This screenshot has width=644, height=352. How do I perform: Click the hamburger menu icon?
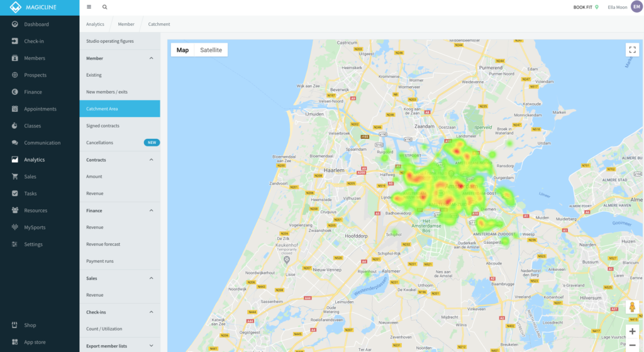pyautogui.click(x=89, y=7)
